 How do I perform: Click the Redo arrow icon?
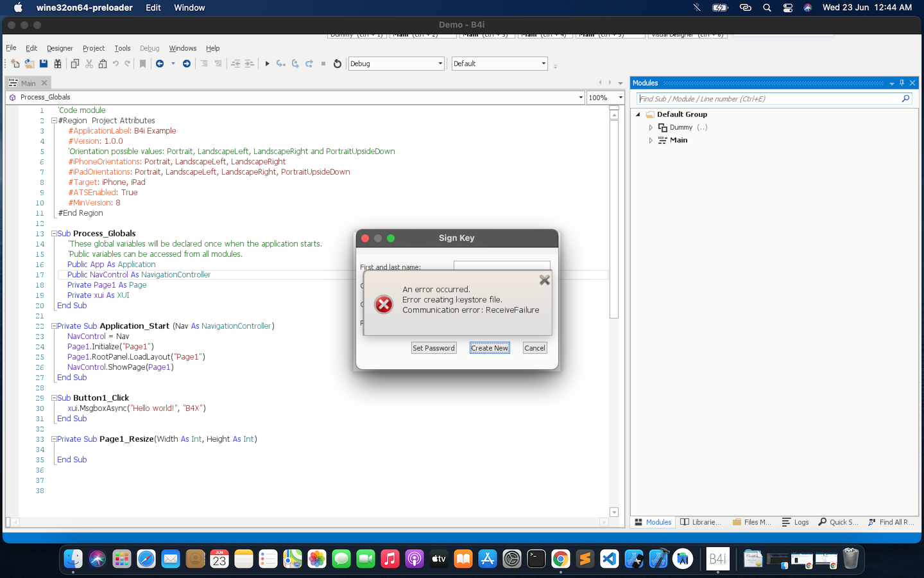[x=128, y=64]
